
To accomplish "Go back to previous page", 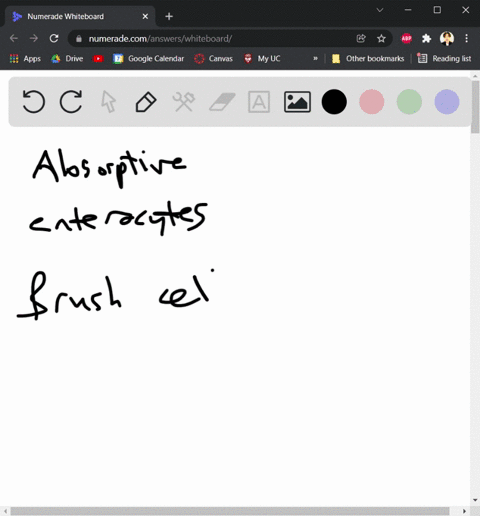I will pos(14,38).
